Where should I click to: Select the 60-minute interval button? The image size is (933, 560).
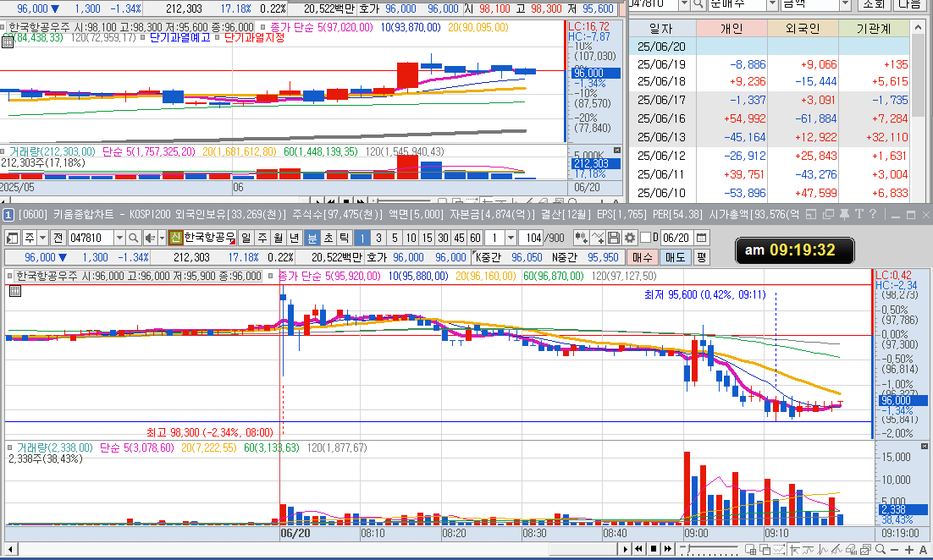click(x=476, y=238)
